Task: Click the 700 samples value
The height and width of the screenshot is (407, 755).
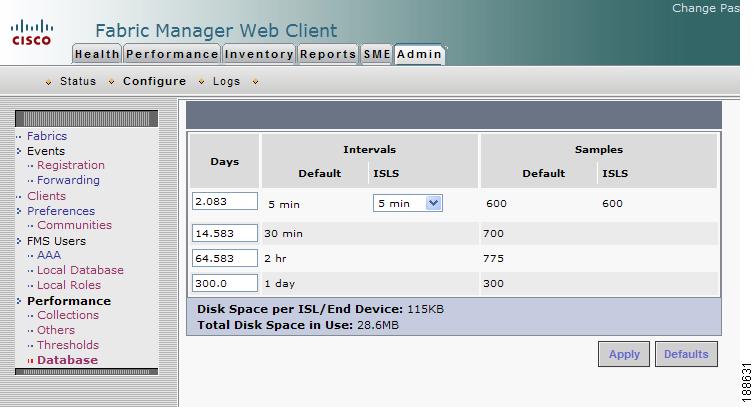Action: pos(494,234)
